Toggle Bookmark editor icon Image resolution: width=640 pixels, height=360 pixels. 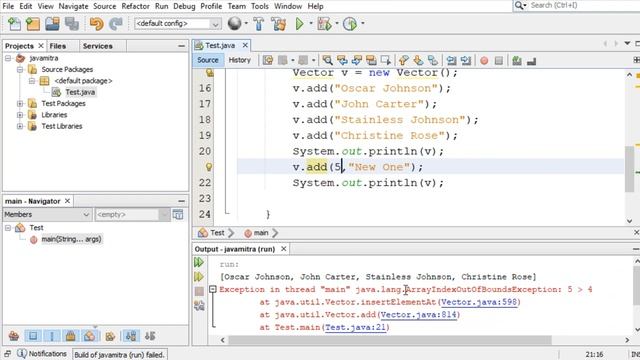pos(433,61)
